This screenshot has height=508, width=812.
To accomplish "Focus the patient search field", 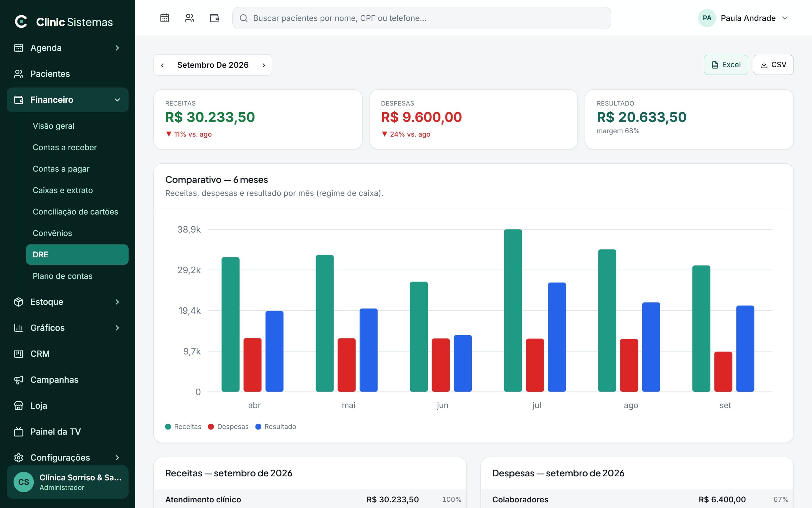I will (x=422, y=18).
